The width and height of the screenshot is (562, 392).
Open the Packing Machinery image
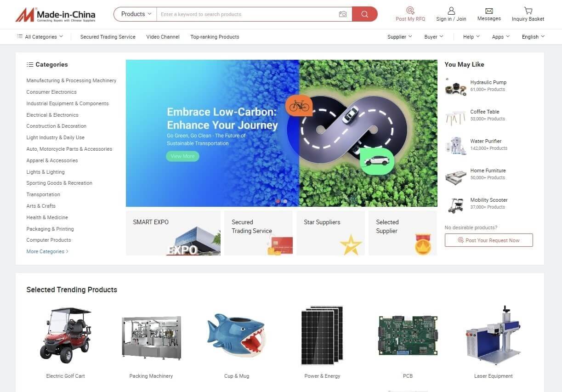point(152,338)
